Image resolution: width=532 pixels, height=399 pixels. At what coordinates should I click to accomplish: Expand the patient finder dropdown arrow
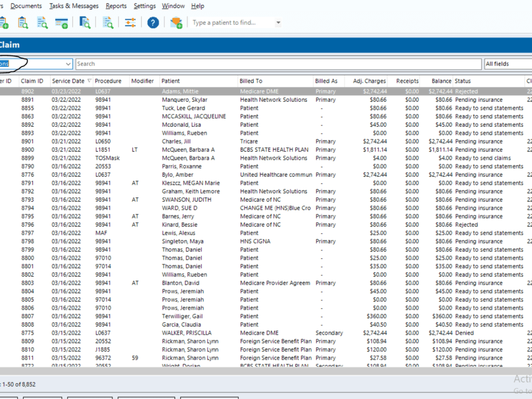(x=278, y=23)
